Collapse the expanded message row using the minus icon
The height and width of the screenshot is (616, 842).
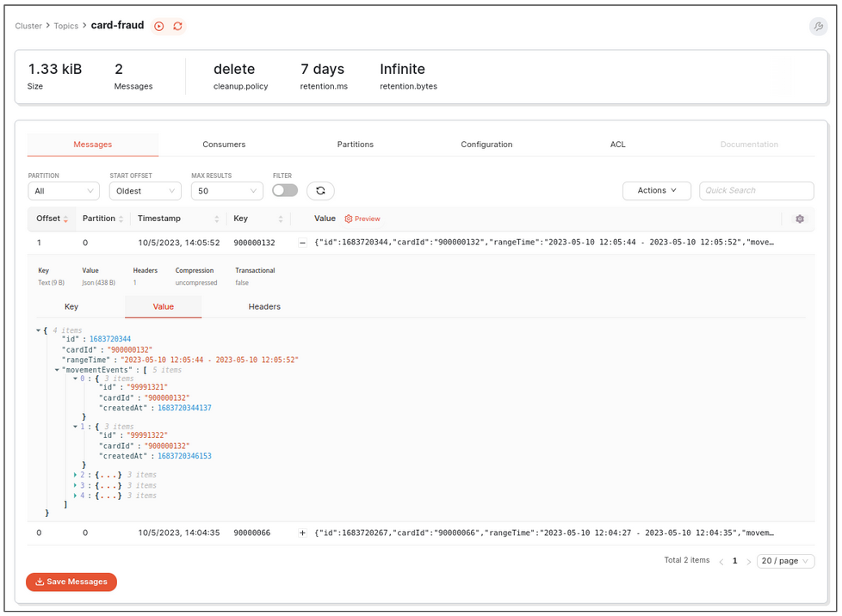coord(302,242)
